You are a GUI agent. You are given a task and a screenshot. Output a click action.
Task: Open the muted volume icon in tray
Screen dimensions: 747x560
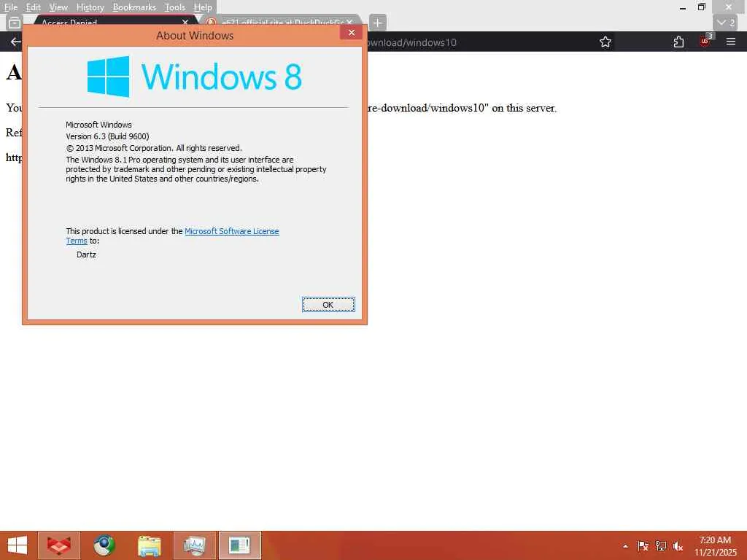tap(678, 546)
